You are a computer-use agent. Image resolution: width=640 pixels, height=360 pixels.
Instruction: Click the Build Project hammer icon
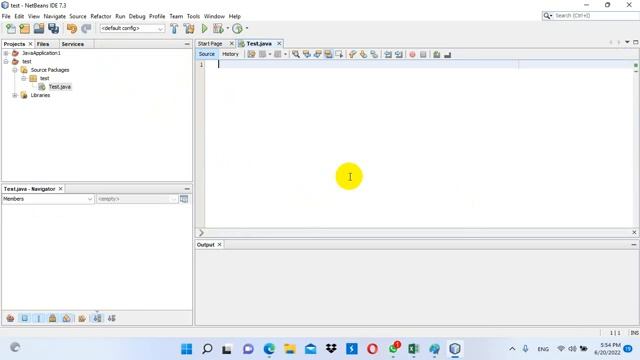tap(174, 29)
